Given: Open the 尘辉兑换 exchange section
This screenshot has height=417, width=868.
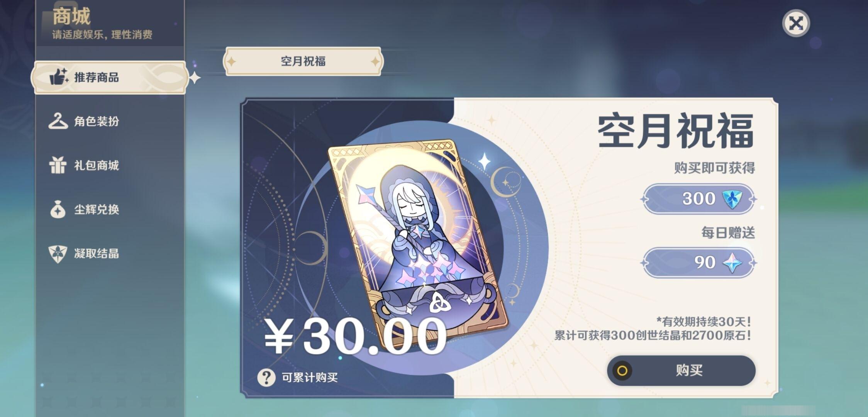Looking at the screenshot, I should click(110, 209).
